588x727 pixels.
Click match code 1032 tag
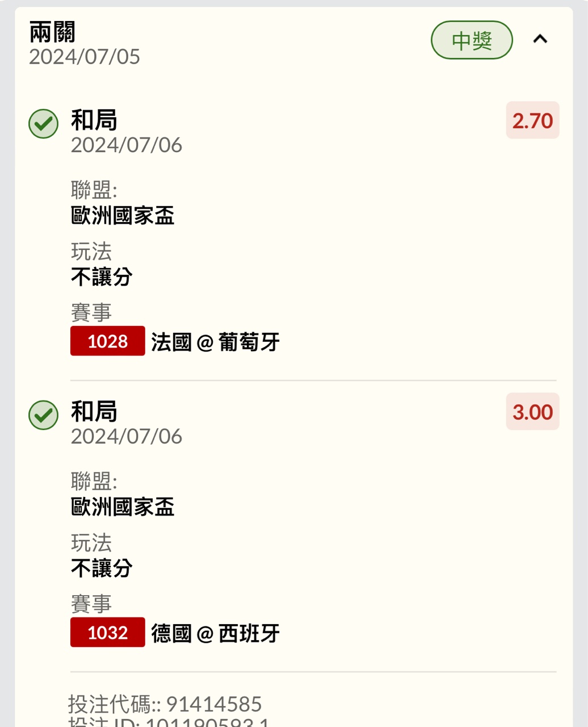click(x=108, y=633)
